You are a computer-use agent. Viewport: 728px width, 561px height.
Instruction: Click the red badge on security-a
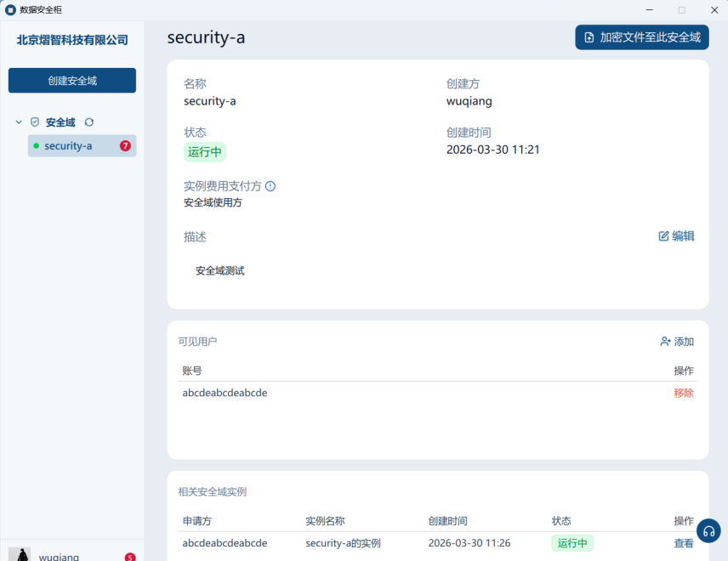pos(125,145)
